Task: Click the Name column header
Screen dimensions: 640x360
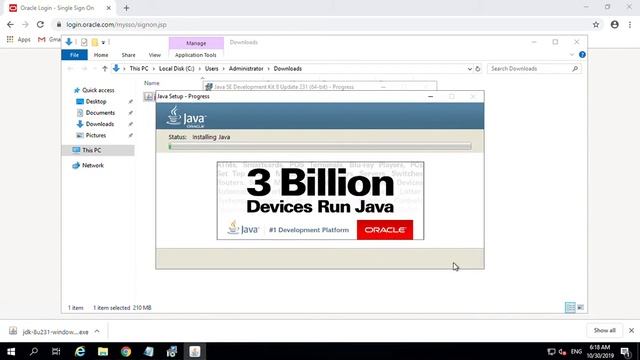Action: tap(151, 83)
